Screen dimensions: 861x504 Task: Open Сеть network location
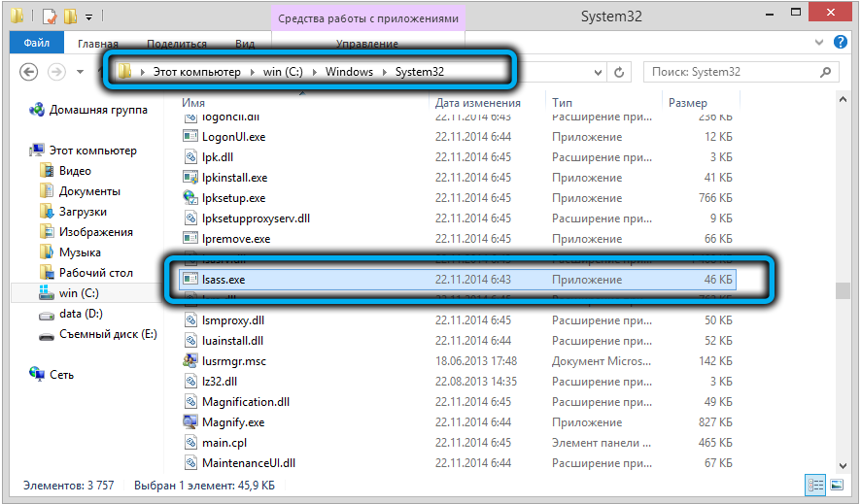(61, 374)
